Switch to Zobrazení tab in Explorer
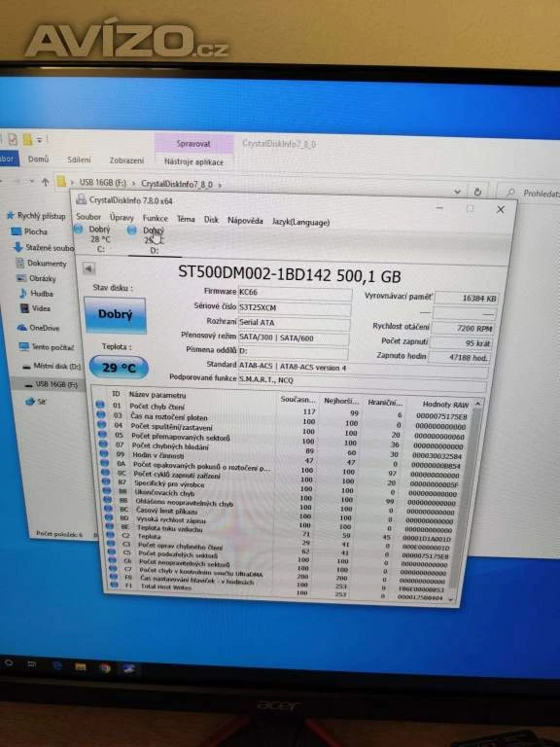This screenshot has height=747, width=560. [x=126, y=160]
